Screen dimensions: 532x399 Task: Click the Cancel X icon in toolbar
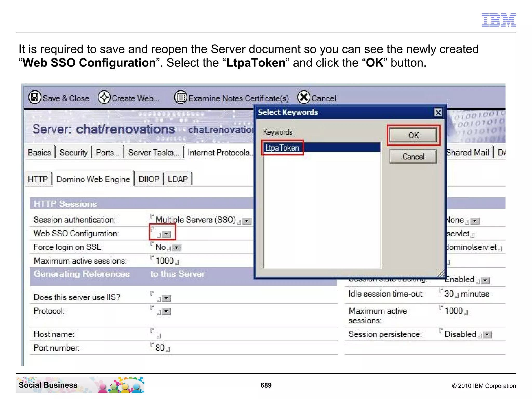[304, 97]
